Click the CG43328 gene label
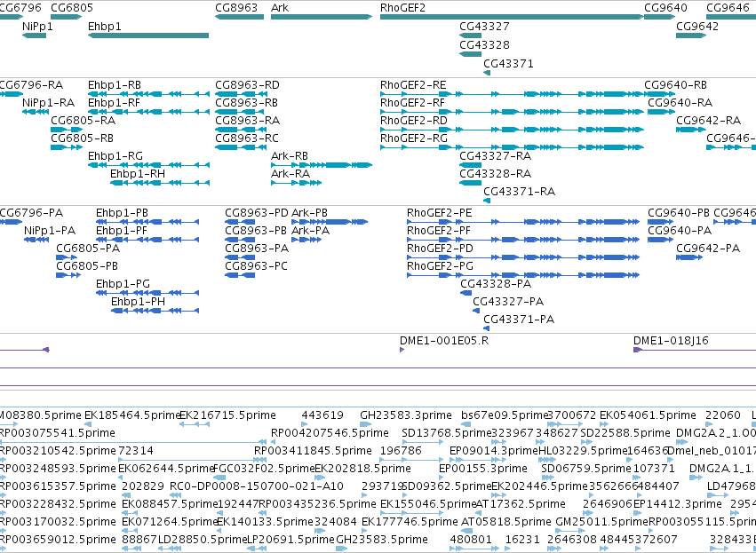This screenshot has width=756, height=553. coord(484,44)
